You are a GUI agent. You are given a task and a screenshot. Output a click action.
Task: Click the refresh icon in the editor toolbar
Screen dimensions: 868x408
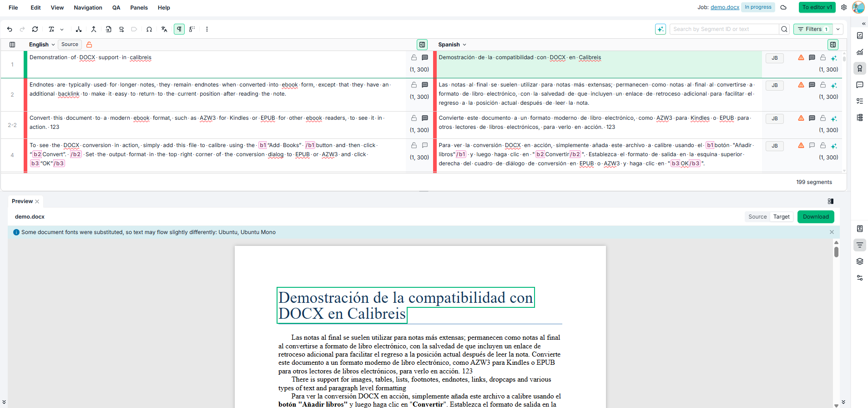(35, 29)
